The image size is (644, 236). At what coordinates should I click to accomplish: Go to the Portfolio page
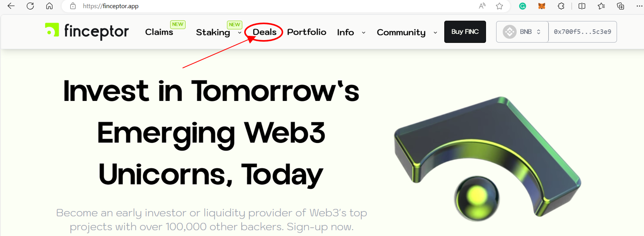[x=307, y=32]
